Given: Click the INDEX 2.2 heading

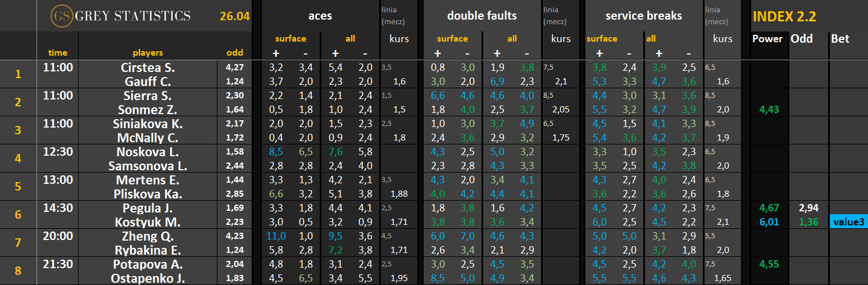Looking at the screenshot, I should pos(784,16).
